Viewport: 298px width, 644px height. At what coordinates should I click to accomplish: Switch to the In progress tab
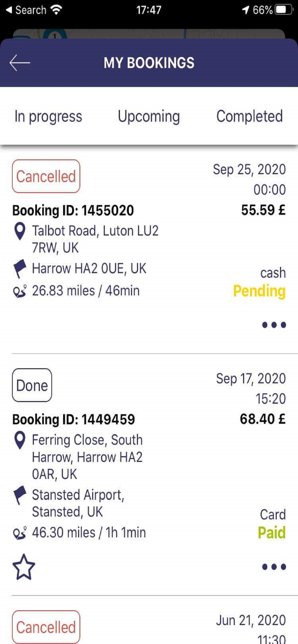tap(48, 116)
